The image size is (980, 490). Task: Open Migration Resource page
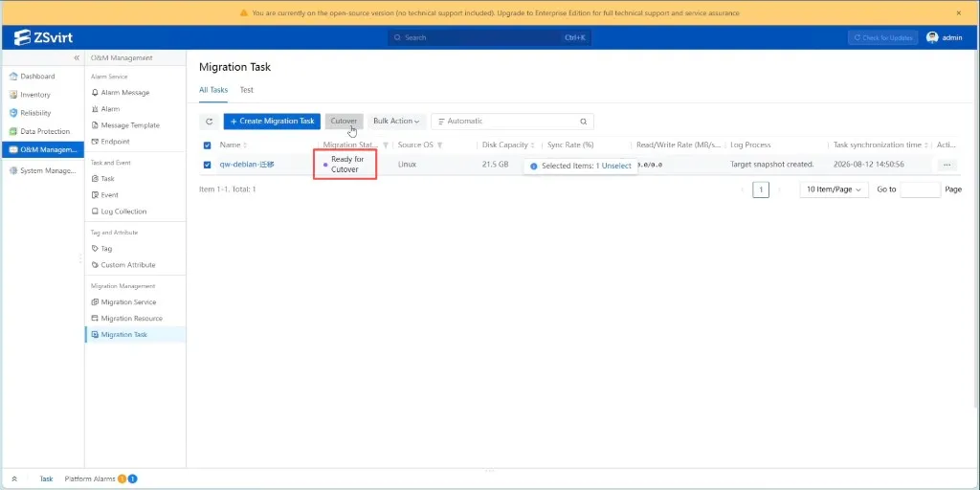(131, 318)
